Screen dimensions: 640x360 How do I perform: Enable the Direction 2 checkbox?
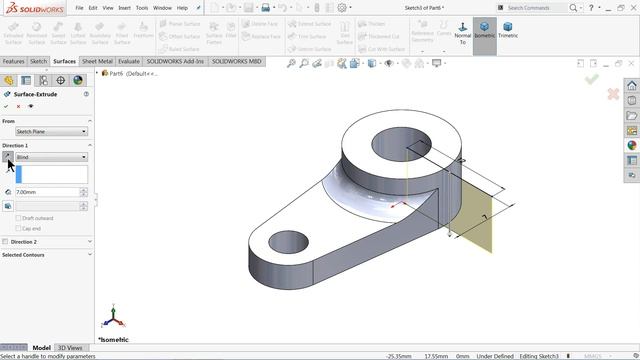pyautogui.click(x=5, y=242)
